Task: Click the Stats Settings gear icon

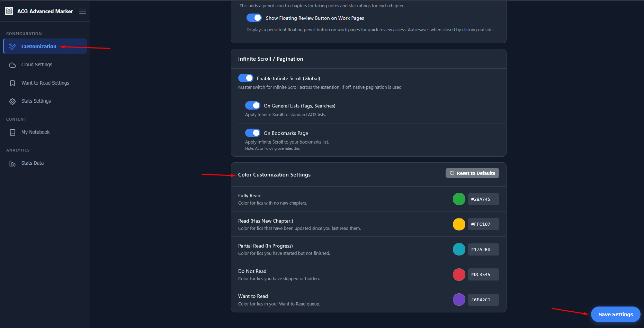Action: [12, 101]
